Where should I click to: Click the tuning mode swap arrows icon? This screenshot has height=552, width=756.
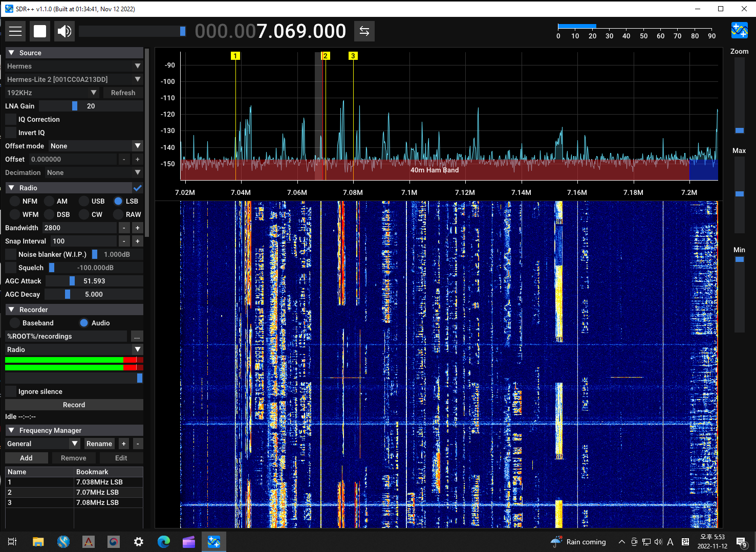click(364, 31)
